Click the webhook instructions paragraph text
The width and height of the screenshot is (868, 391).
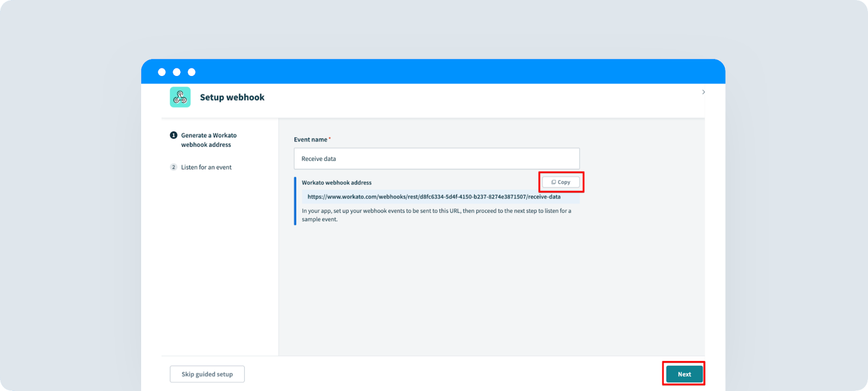tap(437, 215)
